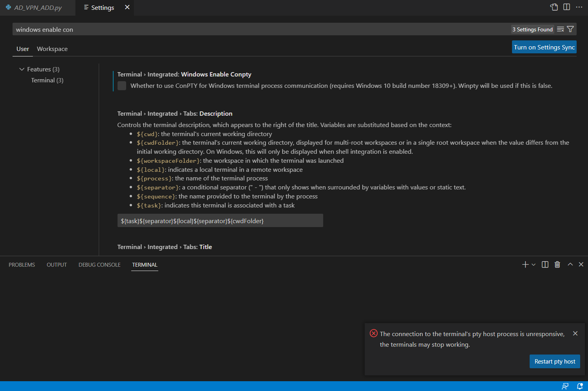
Task: Collapse the Features section
Action: point(22,69)
